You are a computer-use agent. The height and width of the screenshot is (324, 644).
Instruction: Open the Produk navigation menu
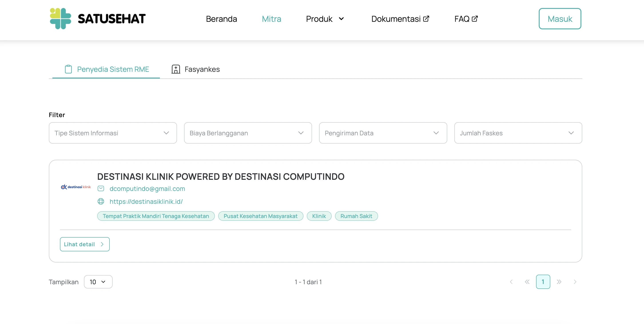point(325,19)
